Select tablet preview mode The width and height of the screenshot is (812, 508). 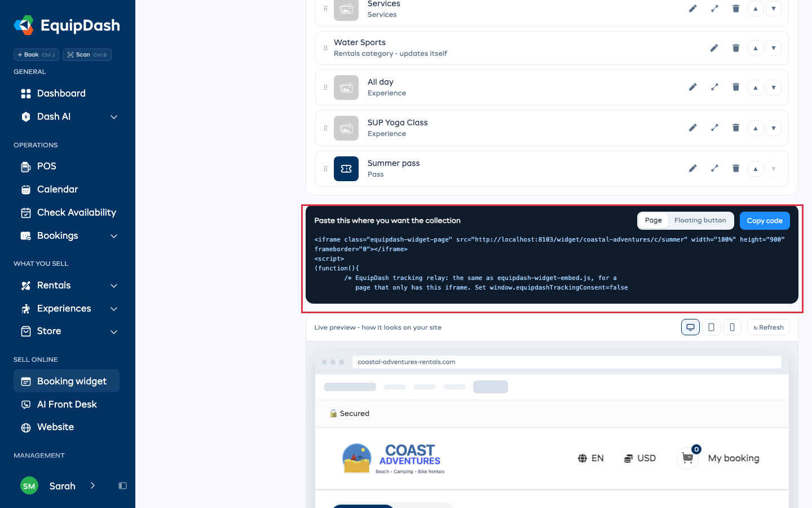pyautogui.click(x=711, y=327)
